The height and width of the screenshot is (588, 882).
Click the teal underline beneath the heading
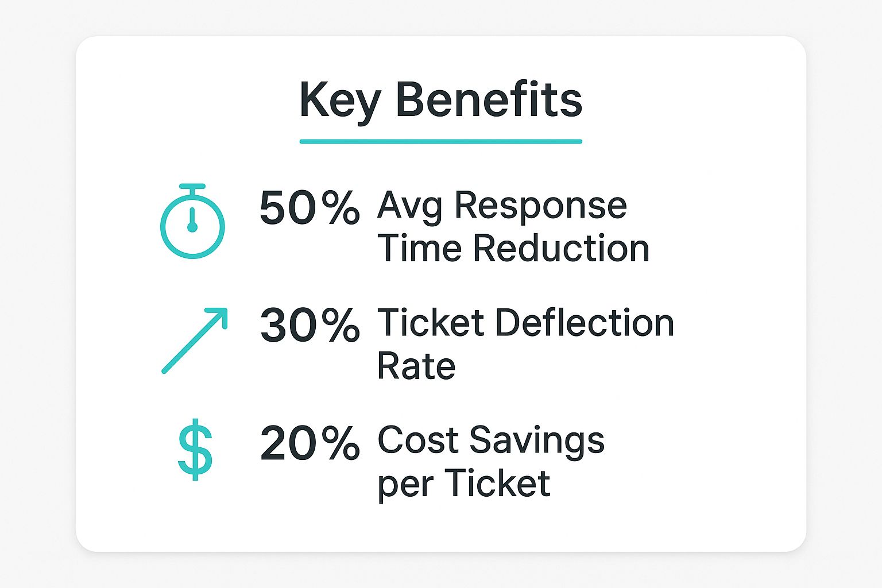pos(440,141)
